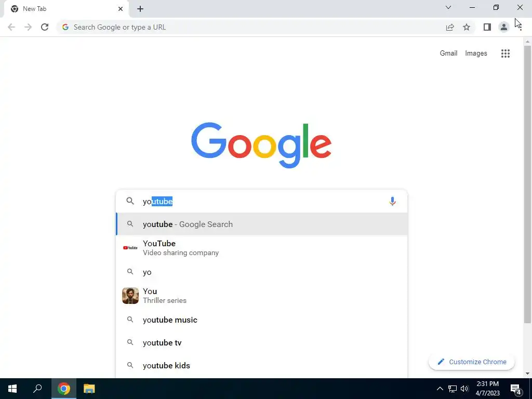Choose the youtube - Google Search suggestion

(262, 224)
